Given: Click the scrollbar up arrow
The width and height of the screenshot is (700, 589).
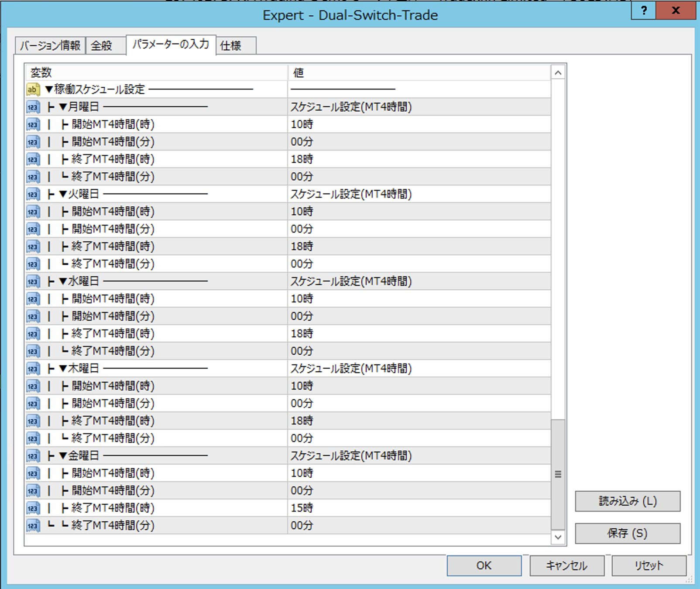Looking at the screenshot, I should (558, 73).
